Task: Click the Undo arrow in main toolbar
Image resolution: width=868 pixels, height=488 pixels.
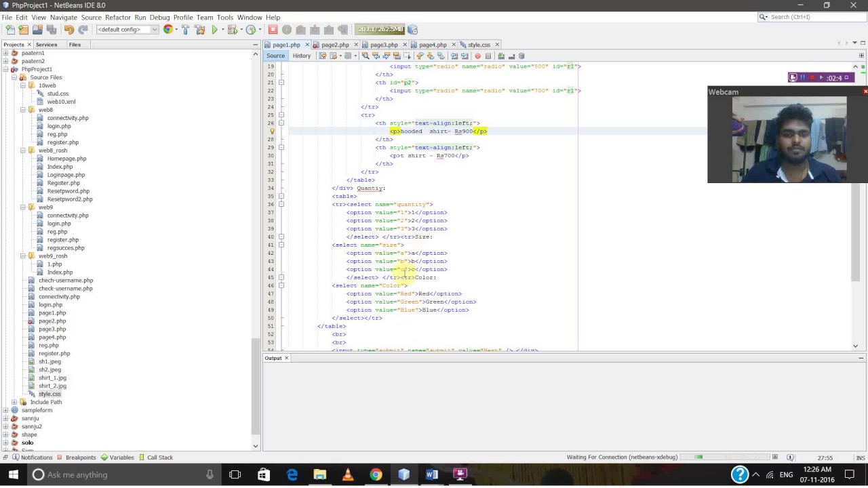Action: 68,30
